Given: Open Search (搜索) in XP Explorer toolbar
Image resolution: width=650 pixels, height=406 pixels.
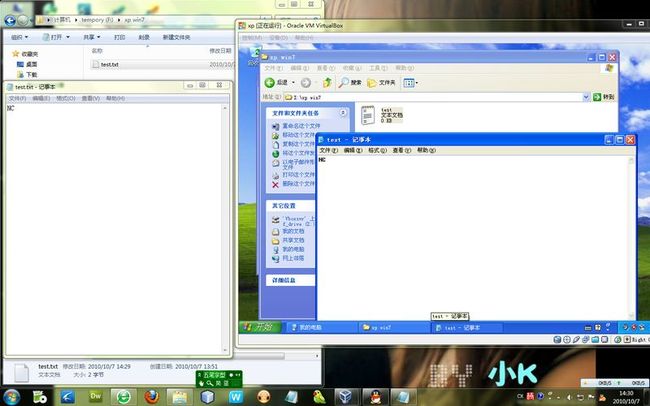Looking at the screenshot, I should click(x=350, y=83).
